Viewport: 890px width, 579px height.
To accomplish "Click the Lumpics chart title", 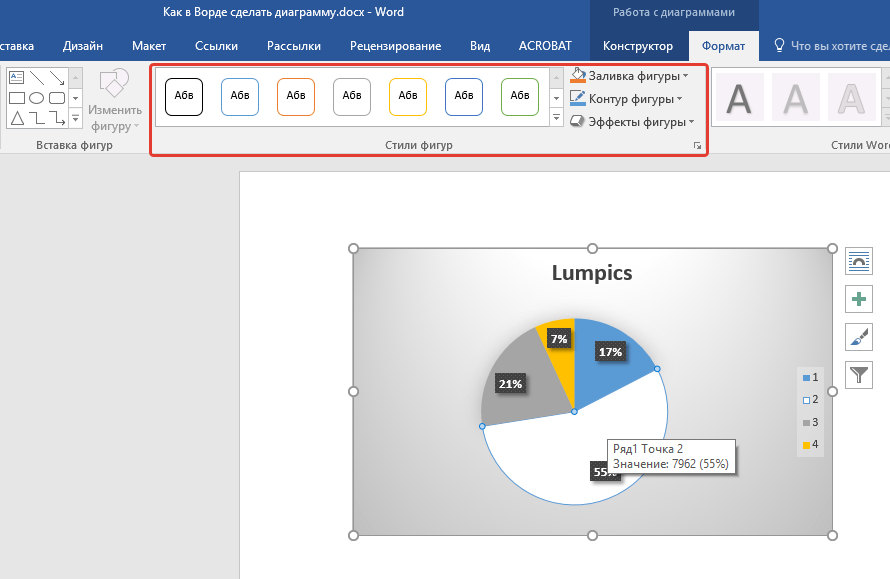I will pyautogui.click(x=592, y=273).
